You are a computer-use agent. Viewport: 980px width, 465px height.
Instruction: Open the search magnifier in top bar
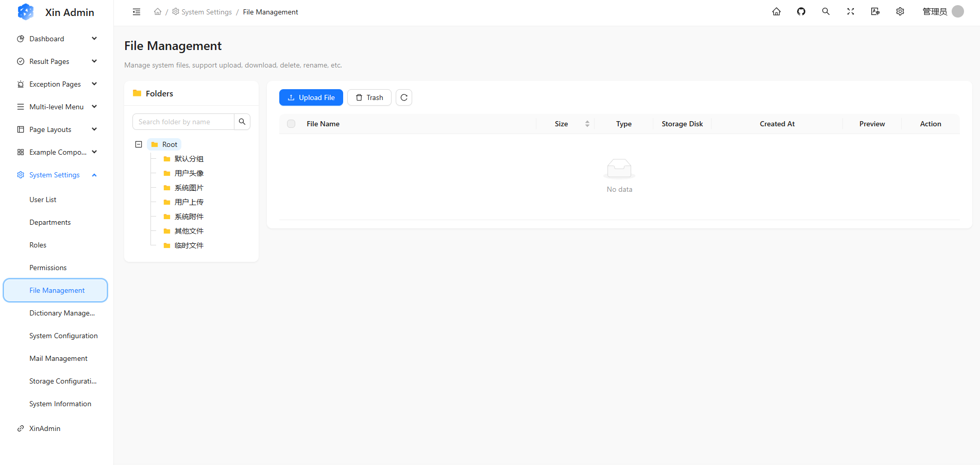click(825, 12)
